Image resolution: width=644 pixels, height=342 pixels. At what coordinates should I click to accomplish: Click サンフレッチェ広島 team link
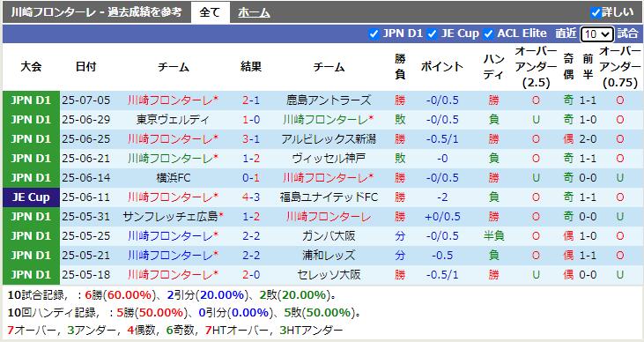click(170, 217)
